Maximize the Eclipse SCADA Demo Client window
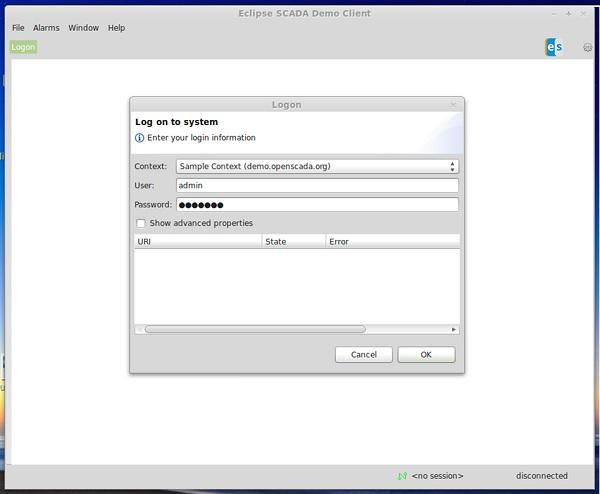 point(569,14)
